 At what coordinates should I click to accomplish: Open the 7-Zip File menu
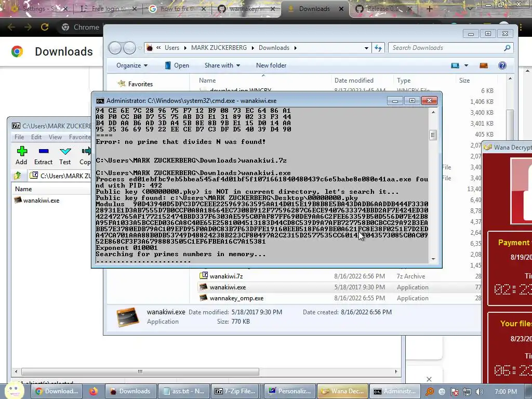[19, 137]
